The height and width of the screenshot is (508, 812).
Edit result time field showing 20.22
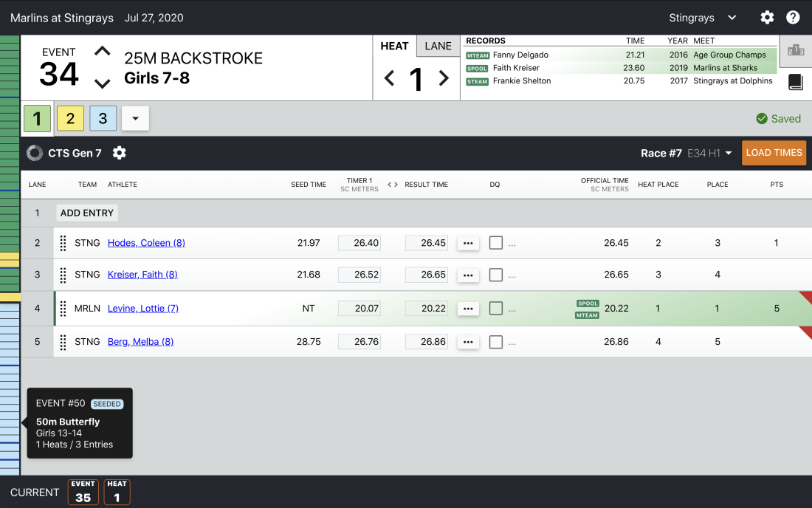pyautogui.click(x=426, y=308)
